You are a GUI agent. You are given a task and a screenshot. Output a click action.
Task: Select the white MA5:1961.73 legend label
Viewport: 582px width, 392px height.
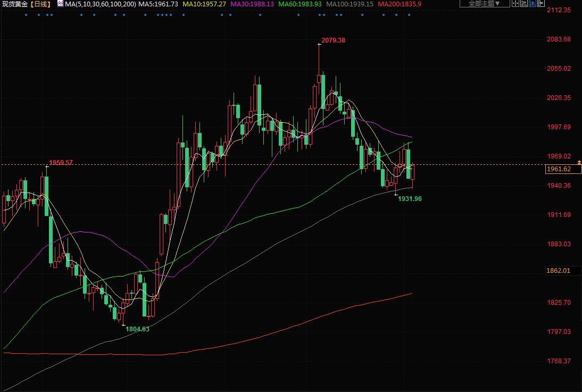[x=158, y=4]
